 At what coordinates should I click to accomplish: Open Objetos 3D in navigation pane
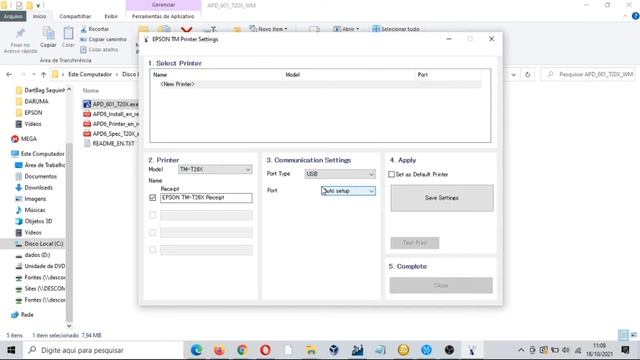33,221
